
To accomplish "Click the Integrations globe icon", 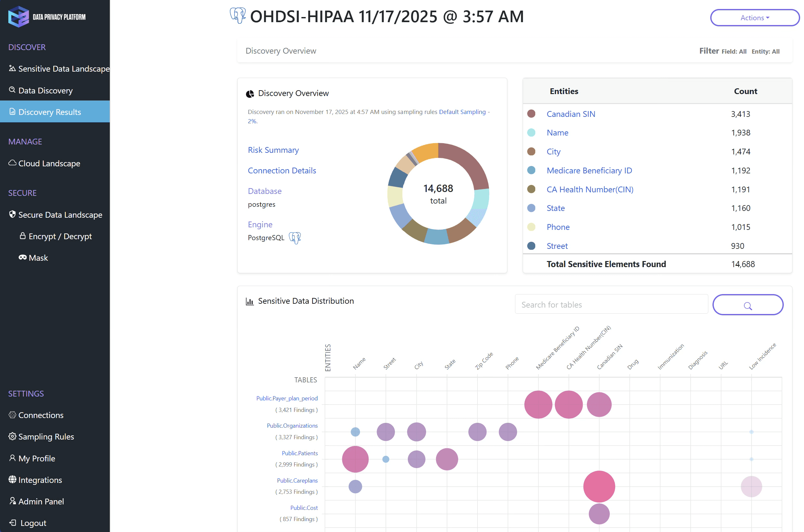I will 12,479.
